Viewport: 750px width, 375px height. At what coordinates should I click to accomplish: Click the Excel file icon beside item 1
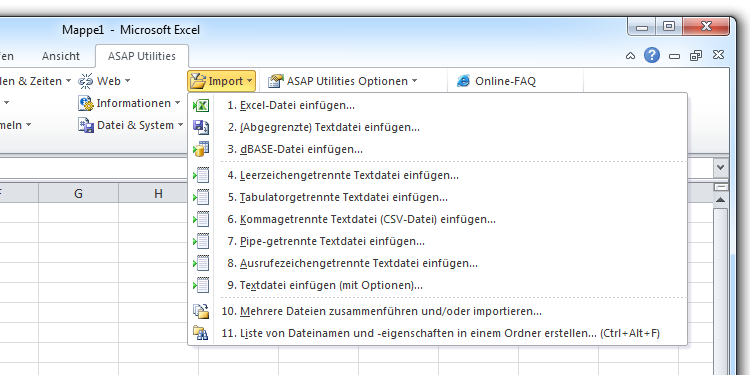[201, 105]
